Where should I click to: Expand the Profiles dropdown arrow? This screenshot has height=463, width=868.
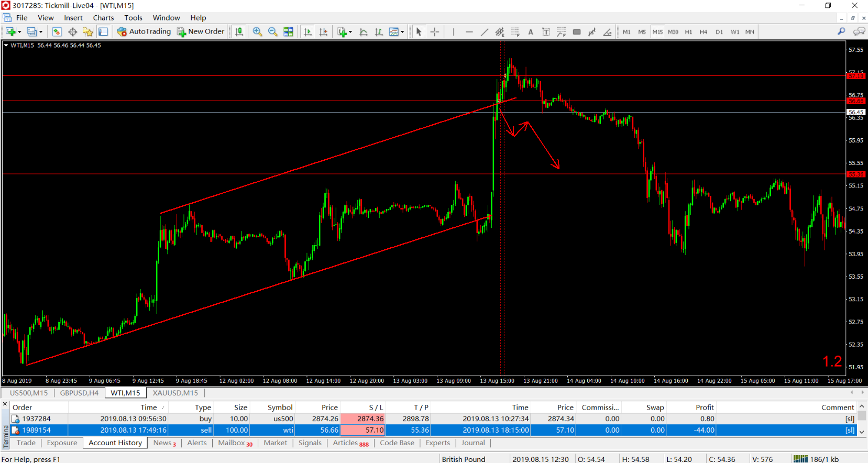(x=41, y=32)
